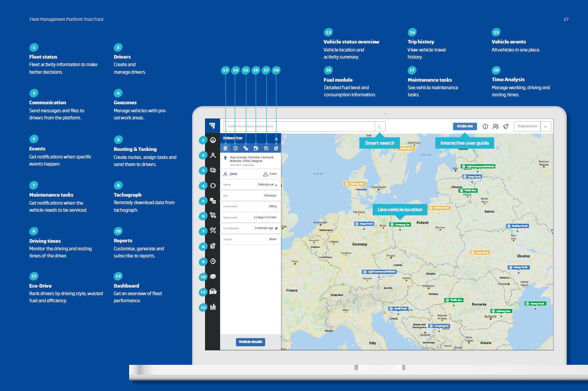588x391 pixels.
Task: Open Reports stack icon in sidebar
Action: 213,276
